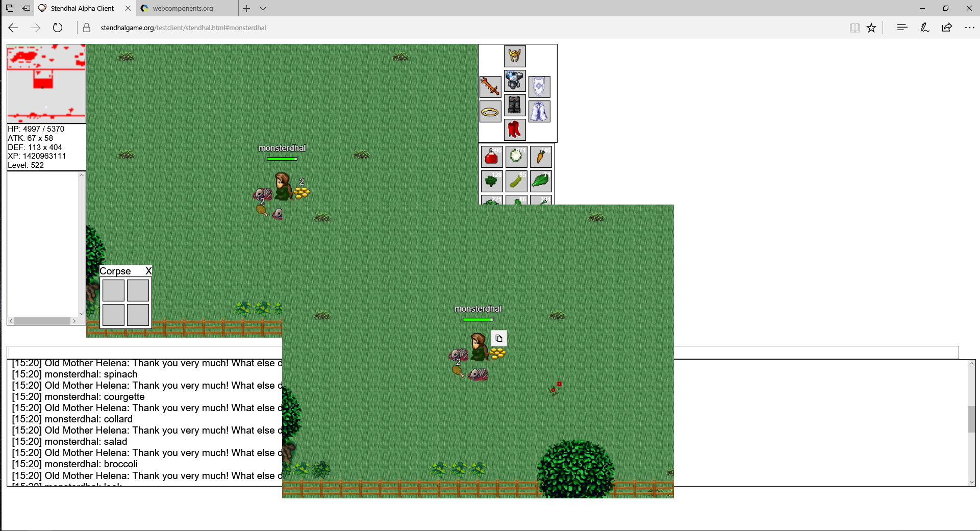Open the web note tool
The width and height of the screenshot is (980, 531).
(x=924, y=28)
